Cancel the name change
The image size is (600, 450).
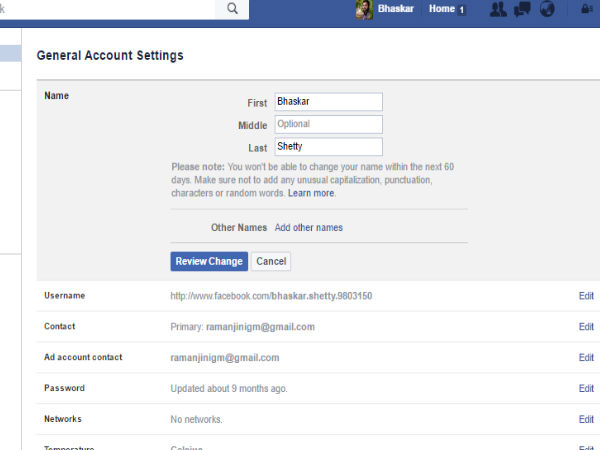(x=271, y=261)
